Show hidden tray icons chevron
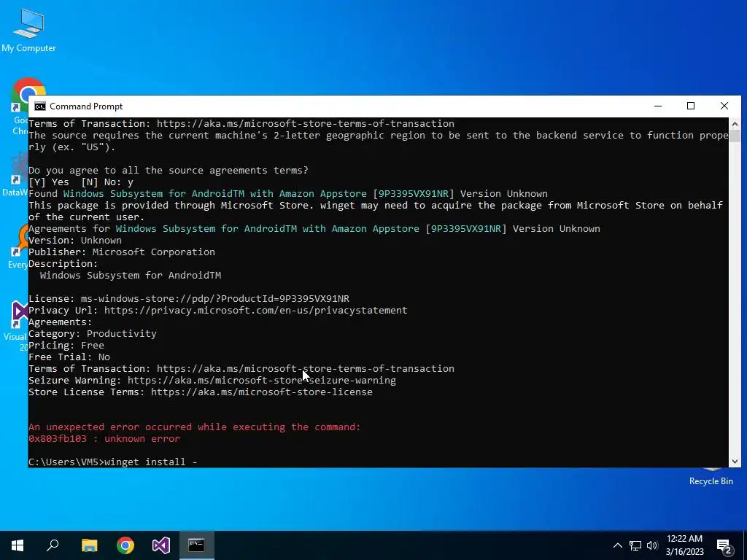Viewport: 747px width, 560px height. point(617,545)
